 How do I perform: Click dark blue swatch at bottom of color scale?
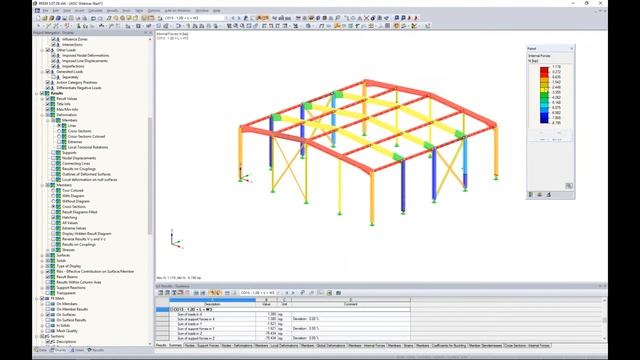tap(544, 120)
